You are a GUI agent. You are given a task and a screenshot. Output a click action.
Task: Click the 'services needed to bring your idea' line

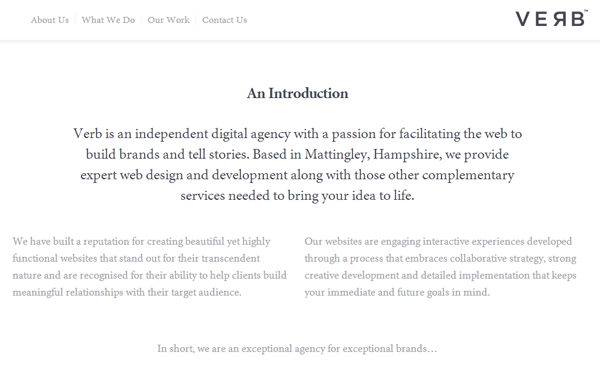[x=297, y=196]
